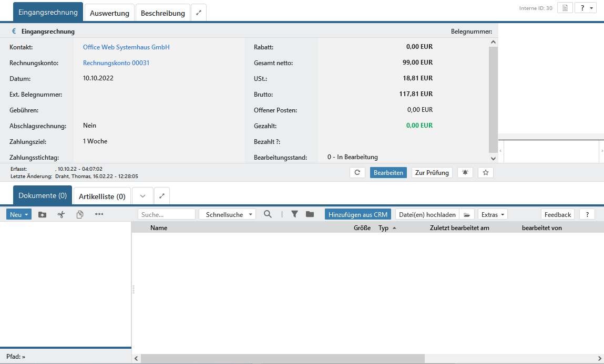Toggle the document filter funnel icon

295,214
